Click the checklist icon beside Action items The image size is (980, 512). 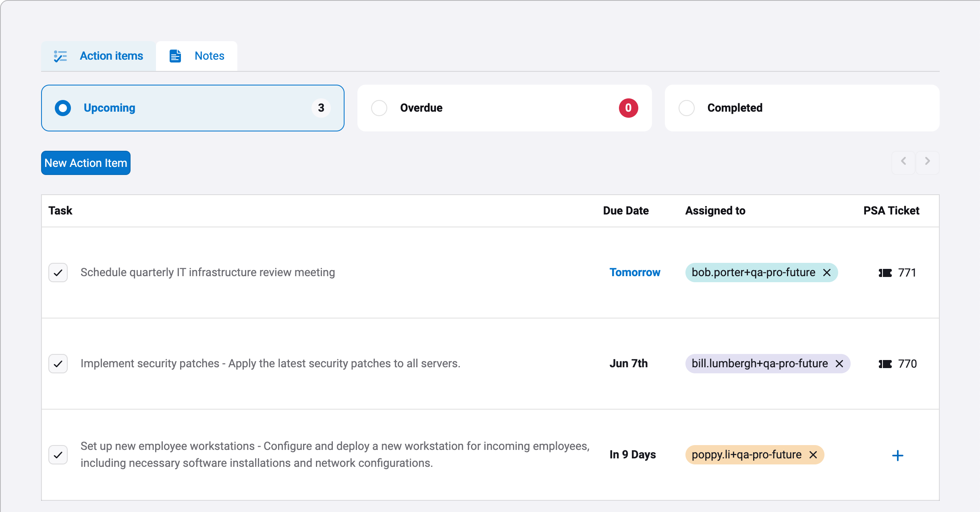tap(60, 56)
